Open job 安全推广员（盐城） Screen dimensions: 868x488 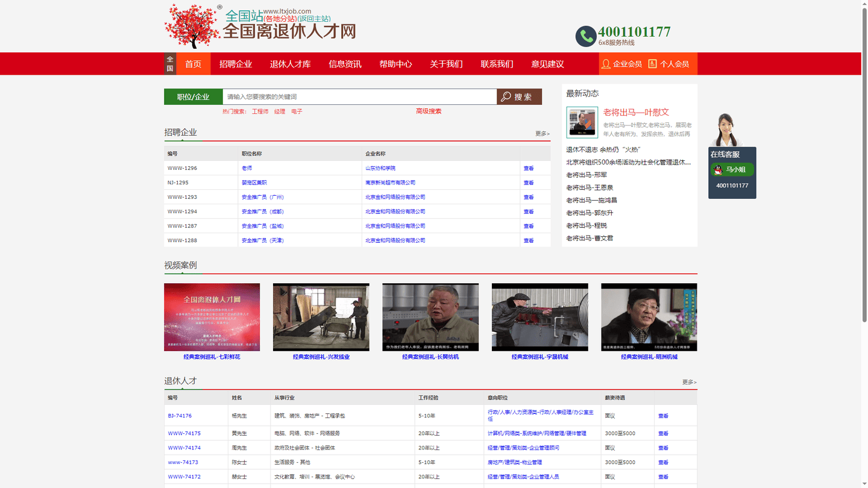(263, 226)
